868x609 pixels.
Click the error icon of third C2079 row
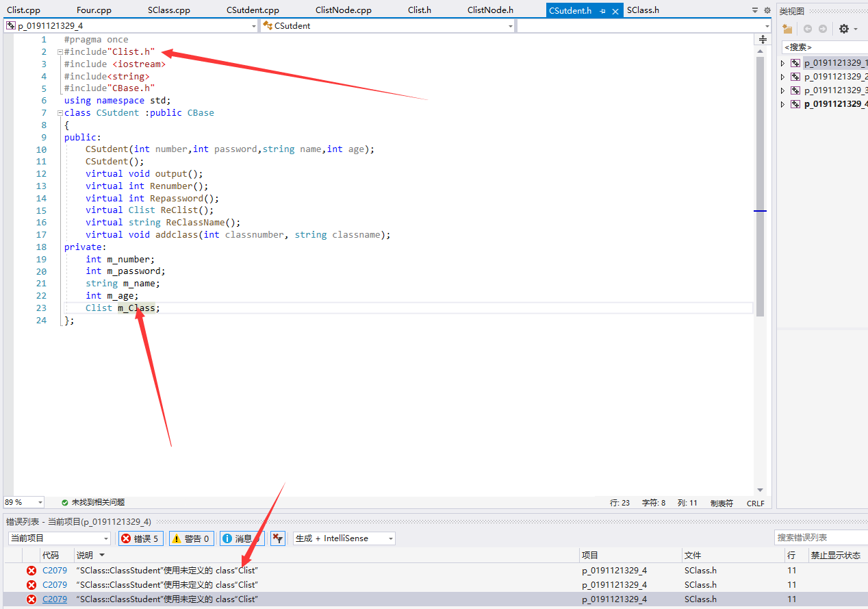tap(31, 599)
